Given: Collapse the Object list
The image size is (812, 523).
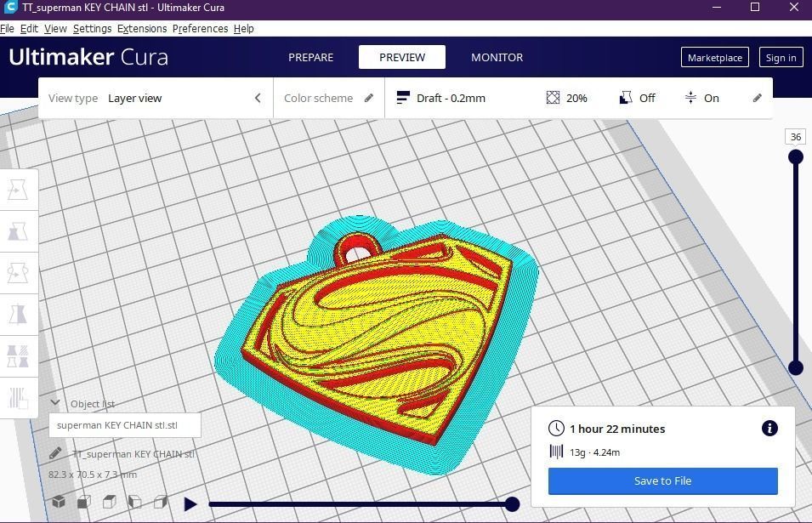Looking at the screenshot, I should pos(55,403).
